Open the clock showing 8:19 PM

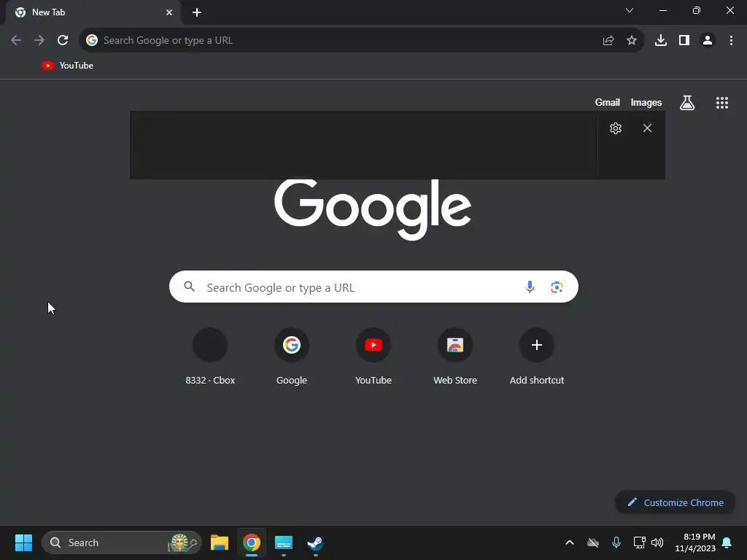pyautogui.click(x=695, y=542)
